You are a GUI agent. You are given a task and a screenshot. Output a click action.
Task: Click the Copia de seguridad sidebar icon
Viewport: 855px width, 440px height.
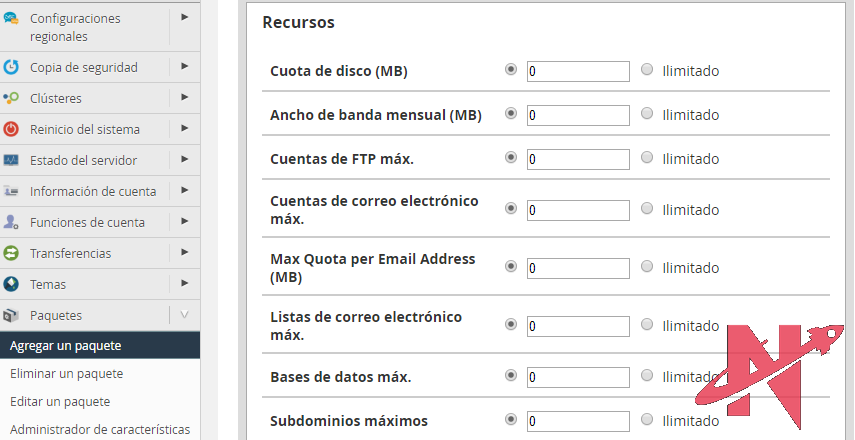[11, 67]
